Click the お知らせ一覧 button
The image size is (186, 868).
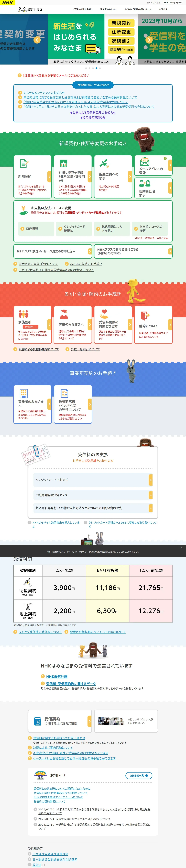click(x=139, y=775)
